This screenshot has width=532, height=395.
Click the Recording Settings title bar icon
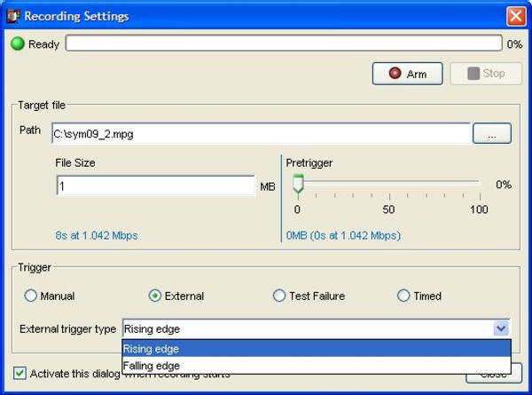click(x=12, y=16)
